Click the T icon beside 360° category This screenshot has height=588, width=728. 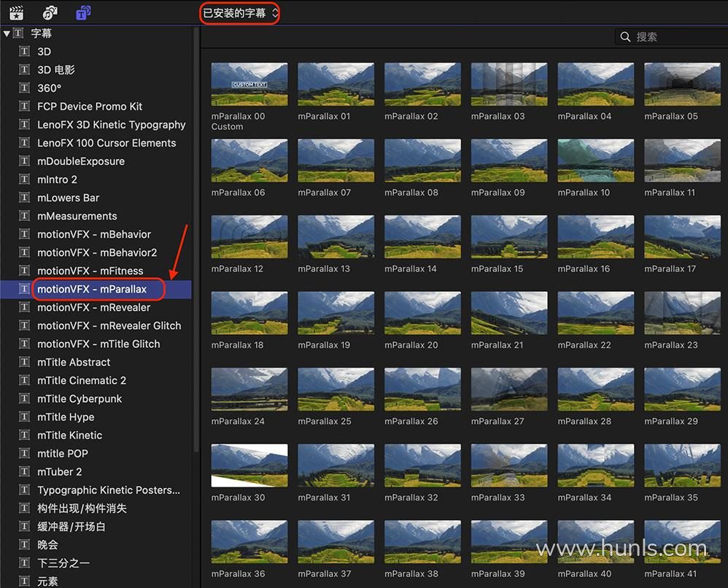click(x=24, y=88)
